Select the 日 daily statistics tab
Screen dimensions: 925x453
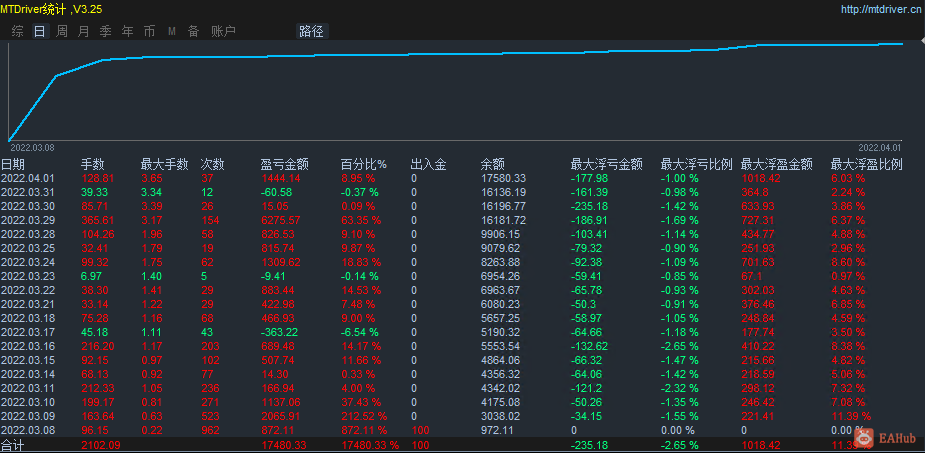coord(40,31)
